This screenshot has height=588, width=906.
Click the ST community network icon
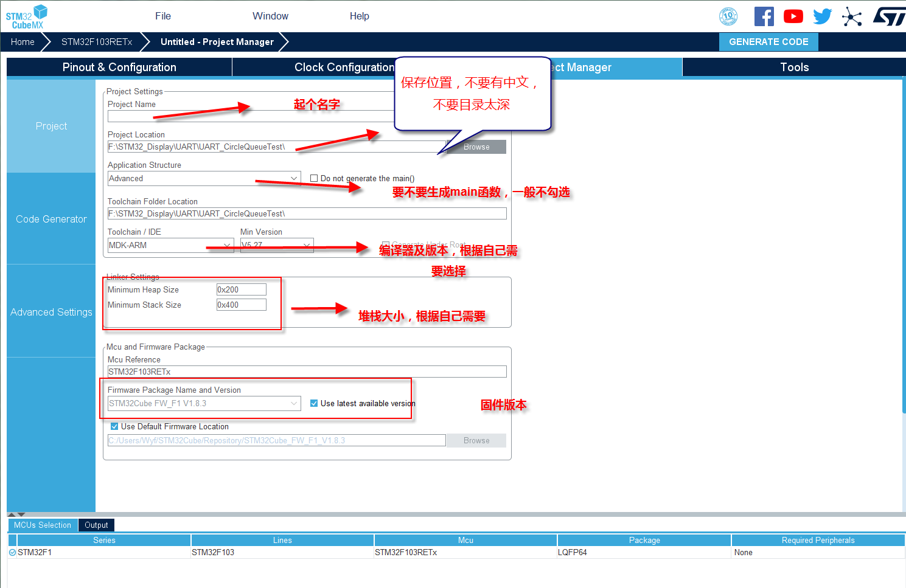852,16
